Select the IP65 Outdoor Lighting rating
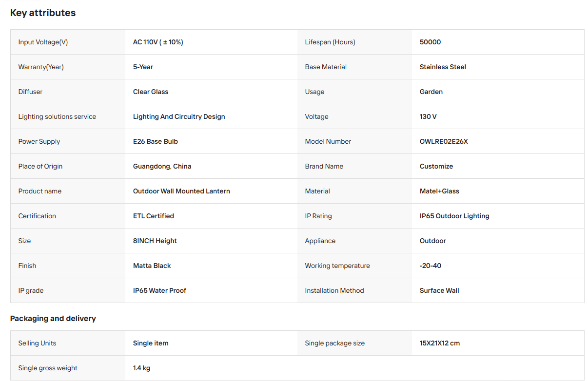This screenshot has height=381, width=588. click(454, 216)
